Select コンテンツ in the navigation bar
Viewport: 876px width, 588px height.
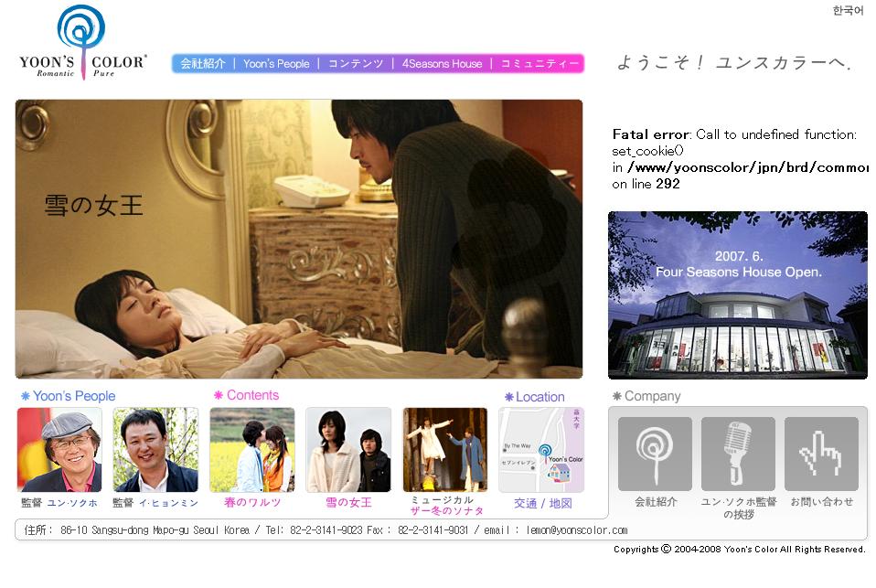[x=356, y=64]
